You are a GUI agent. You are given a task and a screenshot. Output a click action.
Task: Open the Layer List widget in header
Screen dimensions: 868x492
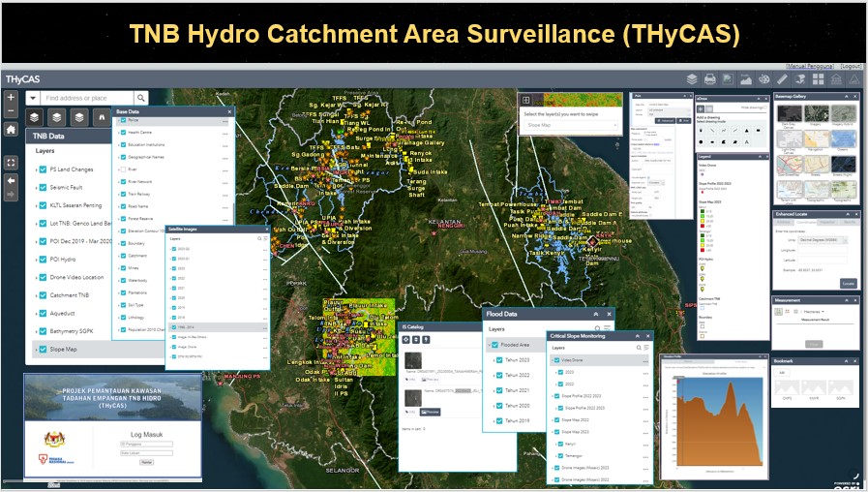coord(692,79)
